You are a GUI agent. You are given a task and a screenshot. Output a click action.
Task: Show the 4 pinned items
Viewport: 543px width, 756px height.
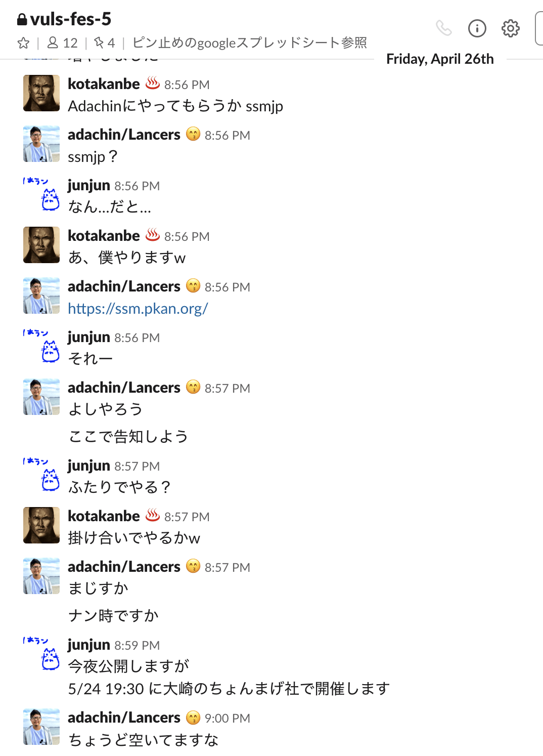(105, 43)
